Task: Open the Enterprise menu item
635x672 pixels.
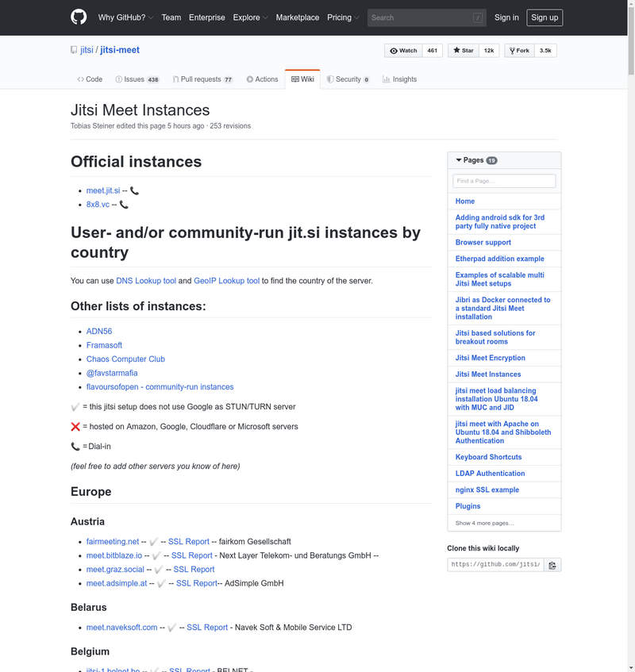Action: 206,17
